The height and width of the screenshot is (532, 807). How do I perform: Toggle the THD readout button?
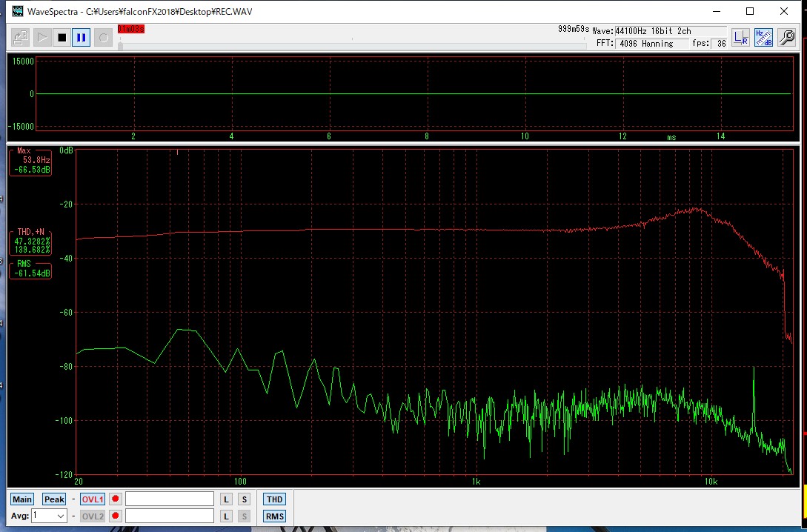tap(274, 499)
